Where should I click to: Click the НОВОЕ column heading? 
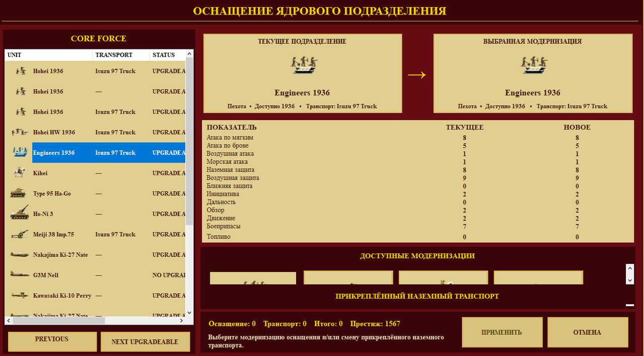pyautogui.click(x=577, y=127)
